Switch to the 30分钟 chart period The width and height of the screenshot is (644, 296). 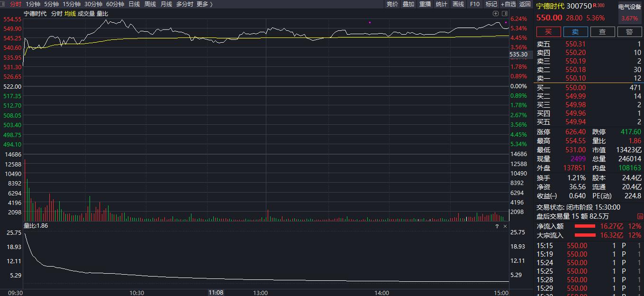pyautogui.click(x=93, y=4)
